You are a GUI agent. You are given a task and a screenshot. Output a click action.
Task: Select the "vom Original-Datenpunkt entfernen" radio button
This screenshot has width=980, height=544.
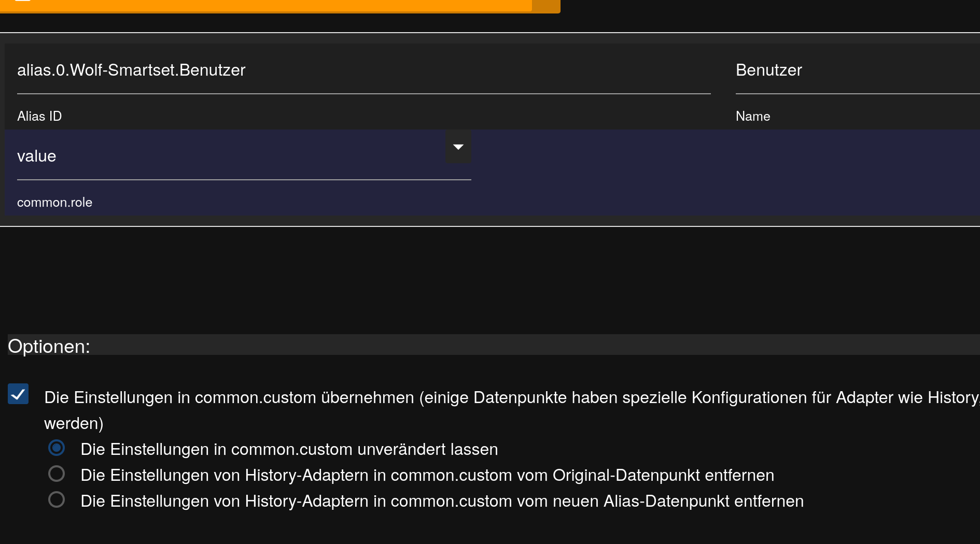(x=57, y=474)
